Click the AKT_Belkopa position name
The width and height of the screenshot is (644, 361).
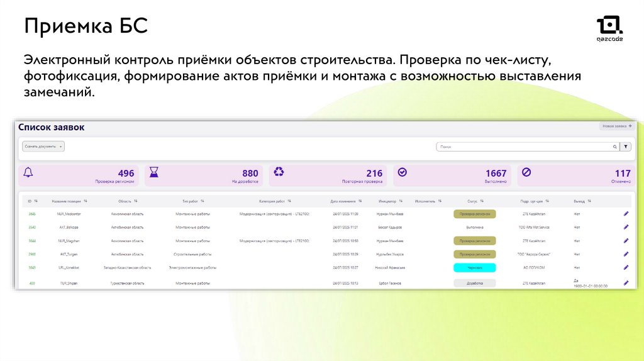pos(69,227)
